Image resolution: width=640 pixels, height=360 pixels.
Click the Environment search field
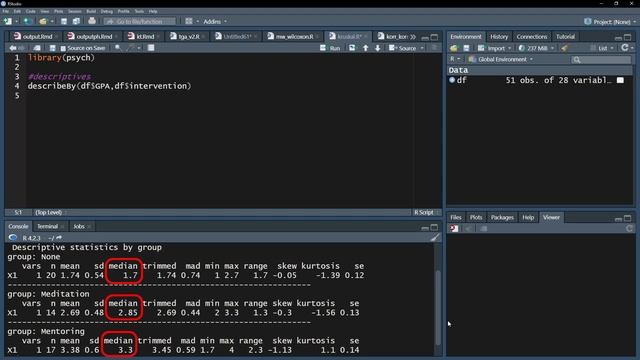(x=601, y=60)
